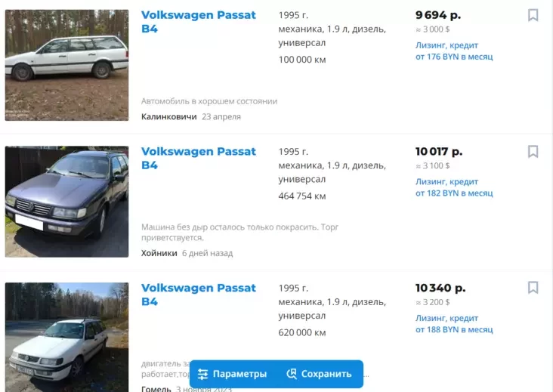
Task: View the dark blue Passat photo
Action: [x=66, y=202]
